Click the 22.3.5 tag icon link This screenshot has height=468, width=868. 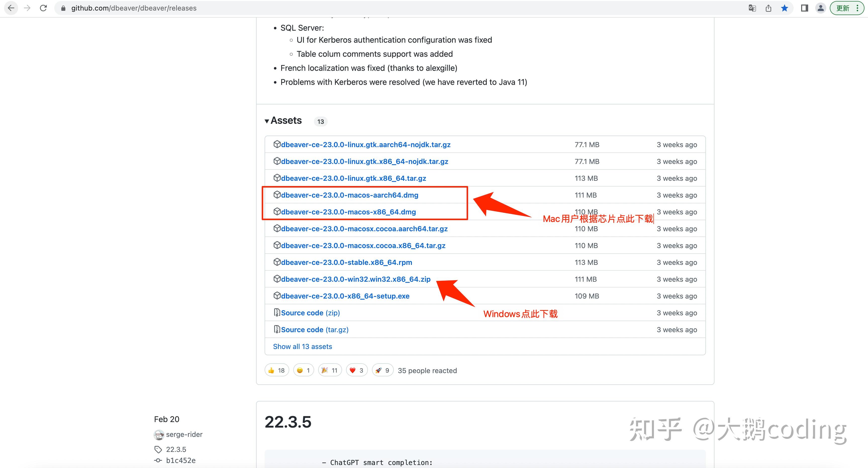click(176, 449)
